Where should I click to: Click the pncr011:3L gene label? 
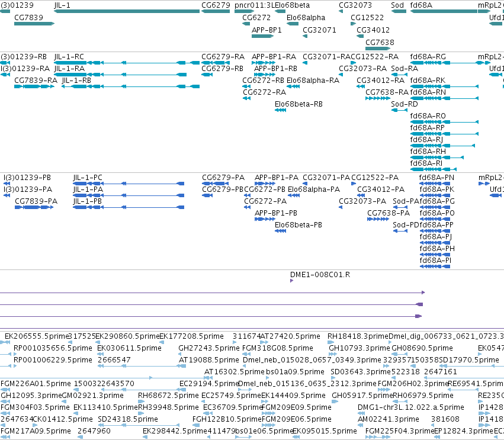click(255, 5)
